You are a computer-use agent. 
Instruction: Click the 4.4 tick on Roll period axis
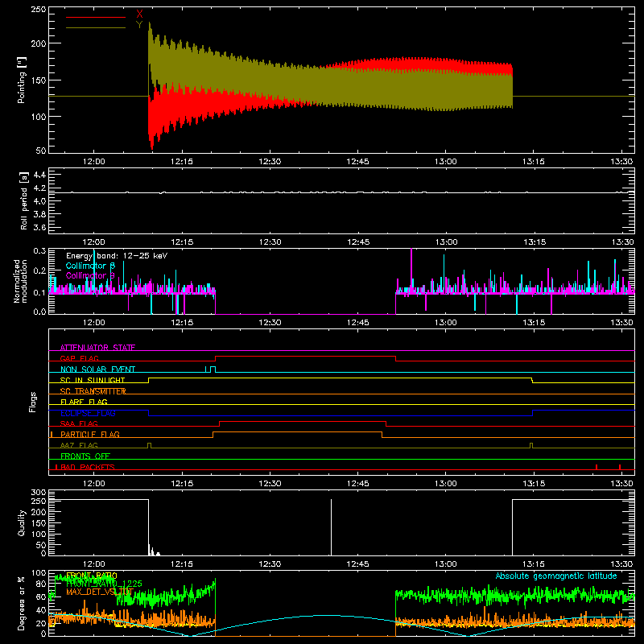pyautogui.click(x=39, y=175)
